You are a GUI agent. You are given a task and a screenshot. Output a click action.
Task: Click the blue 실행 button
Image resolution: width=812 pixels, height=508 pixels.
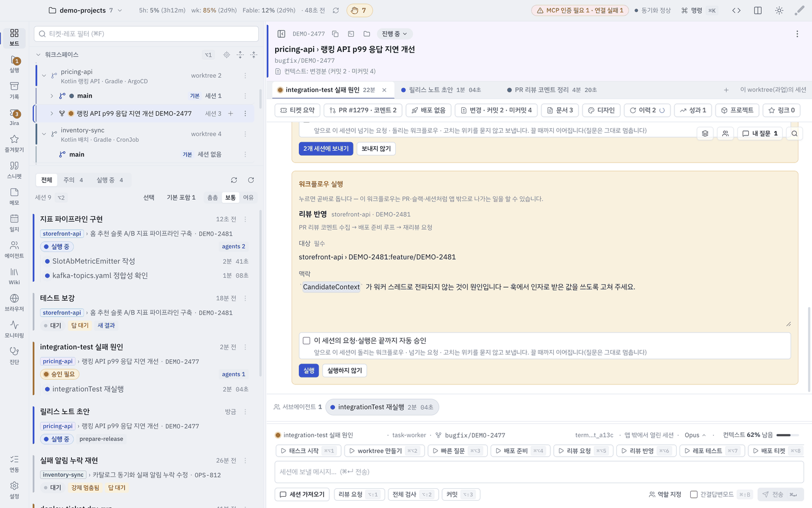coord(309,370)
